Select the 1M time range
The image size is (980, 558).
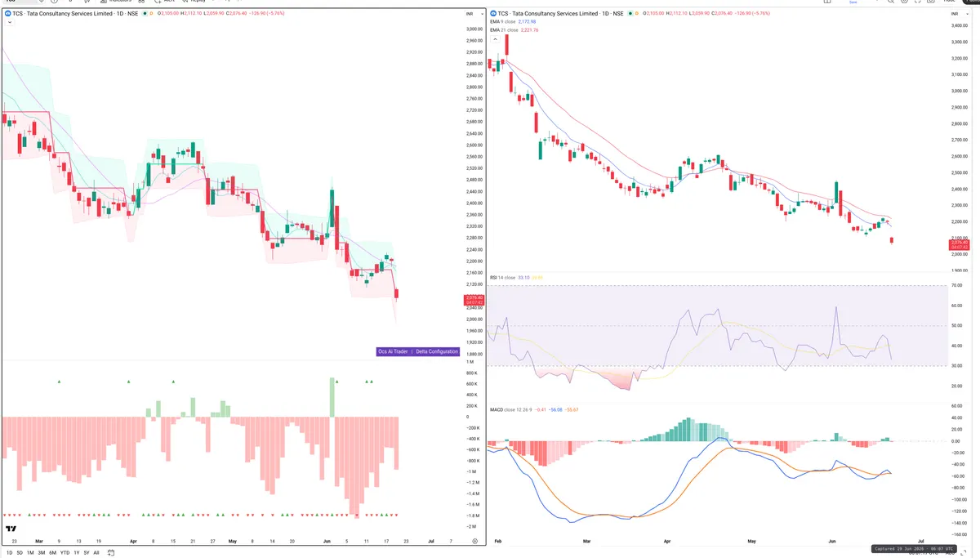31,553
